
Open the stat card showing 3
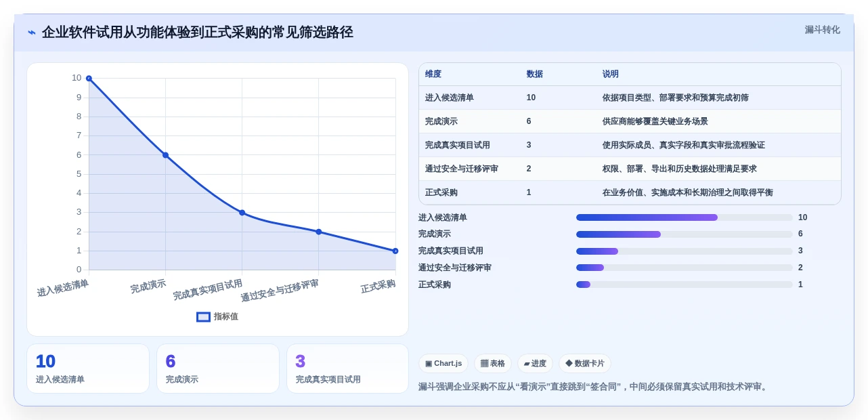[347, 369]
